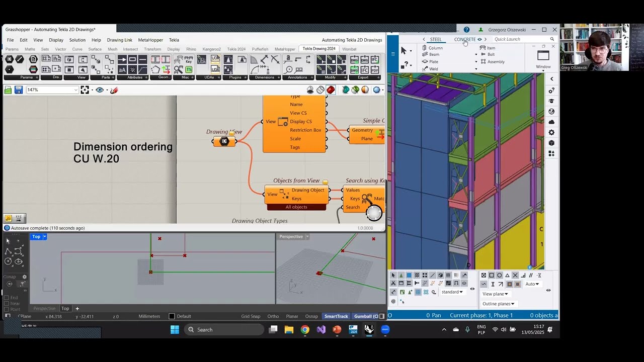
Task: Toggle snapping toolbar visibility eye icon
Action: pos(548,290)
